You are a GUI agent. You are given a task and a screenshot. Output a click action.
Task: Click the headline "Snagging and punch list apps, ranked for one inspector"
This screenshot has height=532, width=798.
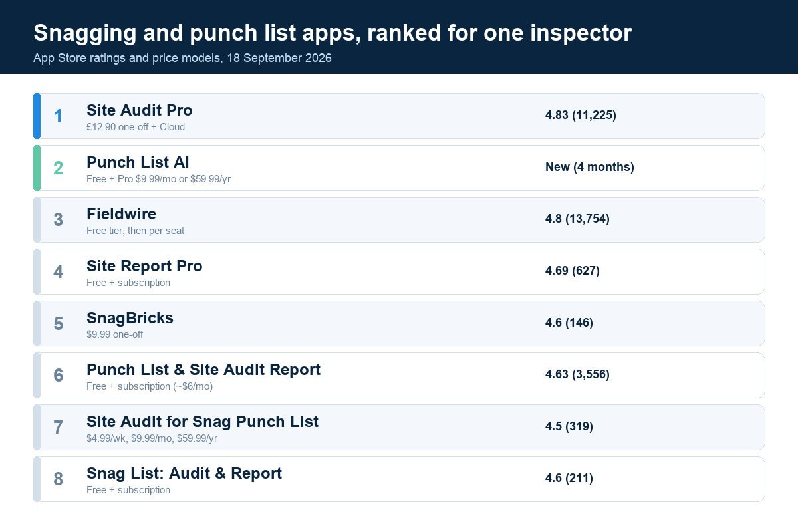332,33
